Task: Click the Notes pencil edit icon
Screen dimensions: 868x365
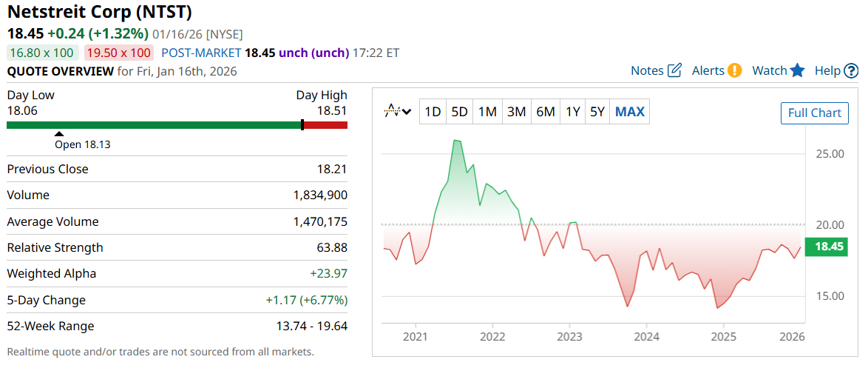Action: coord(674,70)
